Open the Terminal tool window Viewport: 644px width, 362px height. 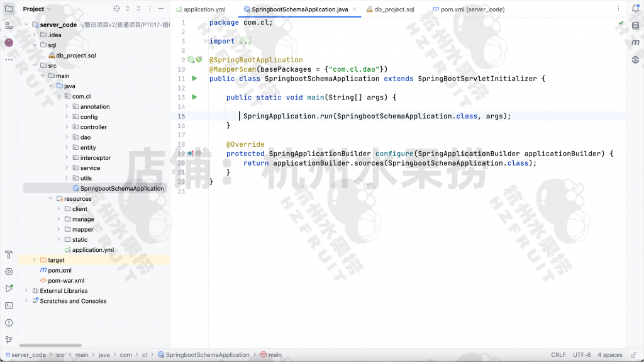(9, 305)
